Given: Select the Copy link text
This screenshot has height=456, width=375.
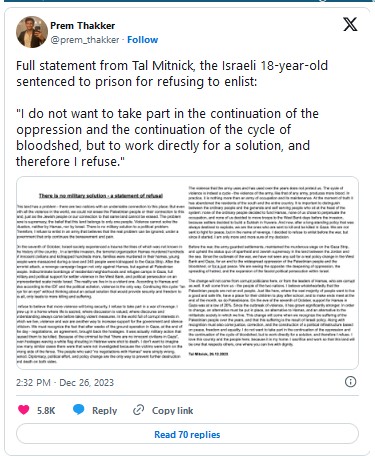Looking at the screenshot, I should pyautogui.click(x=173, y=410).
